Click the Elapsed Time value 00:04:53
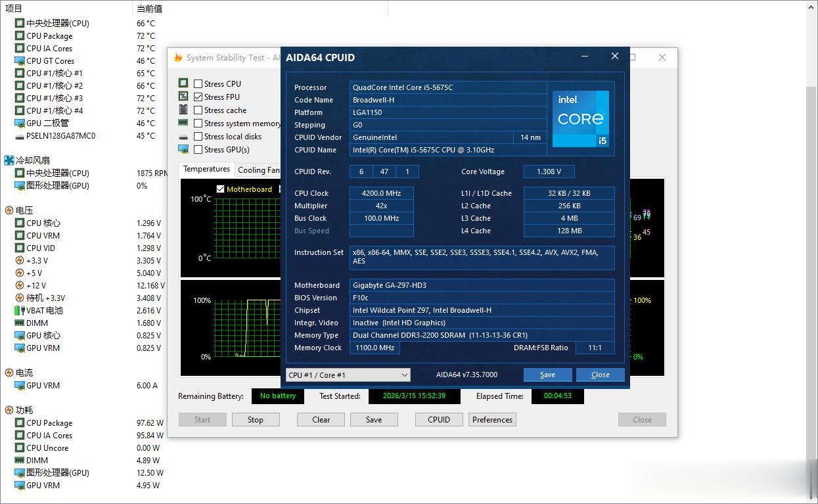This screenshot has height=504, width=818. pos(557,396)
